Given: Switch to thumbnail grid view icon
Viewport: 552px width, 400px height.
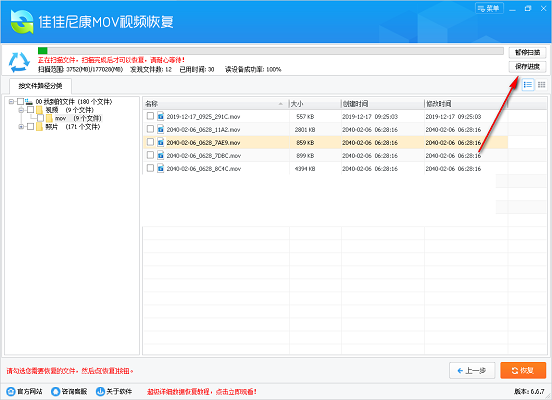Looking at the screenshot, I should [541, 85].
